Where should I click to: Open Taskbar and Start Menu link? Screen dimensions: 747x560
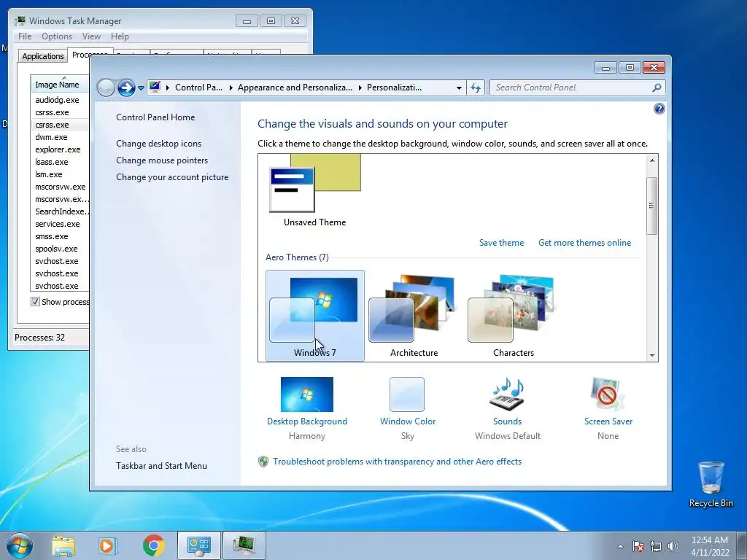click(161, 466)
